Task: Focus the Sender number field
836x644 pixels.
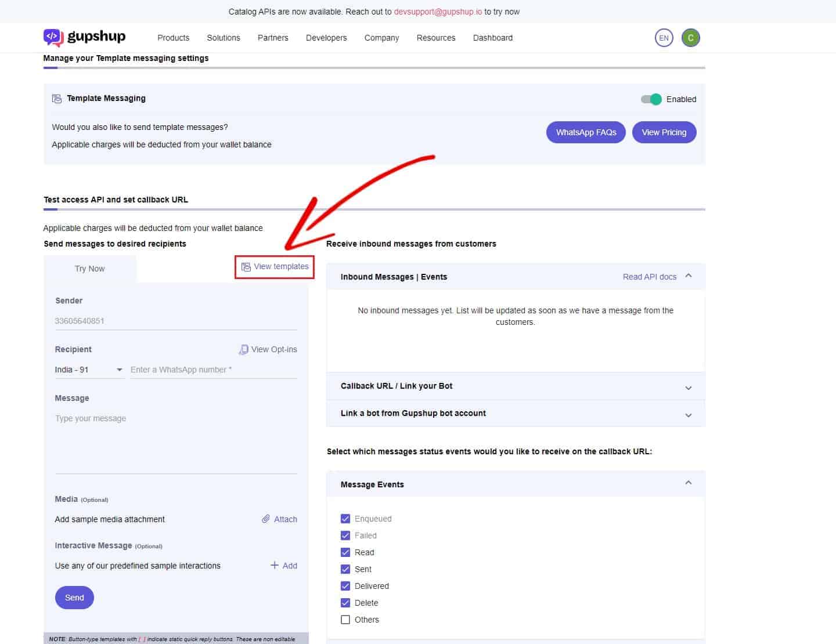Action: (x=176, y=321)
